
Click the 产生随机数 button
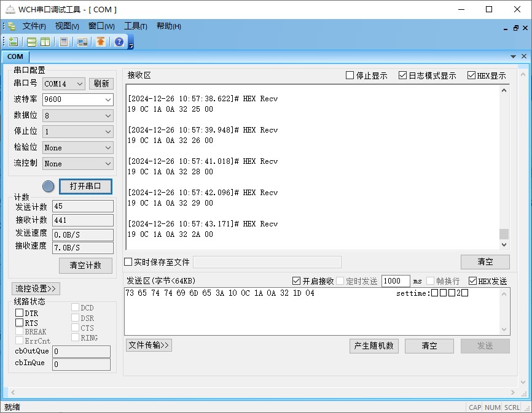click(x=374, y=345)
